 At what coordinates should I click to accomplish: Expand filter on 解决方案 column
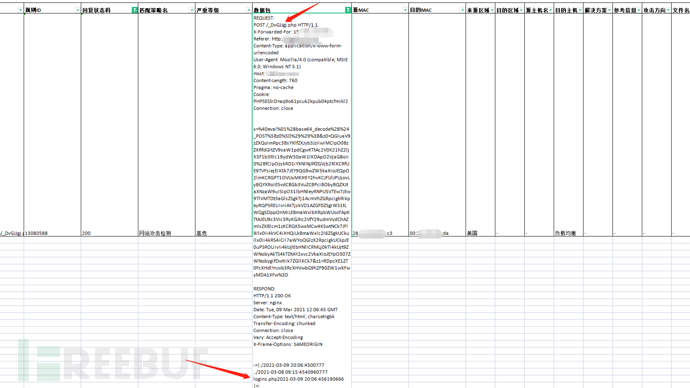point(609,10)
